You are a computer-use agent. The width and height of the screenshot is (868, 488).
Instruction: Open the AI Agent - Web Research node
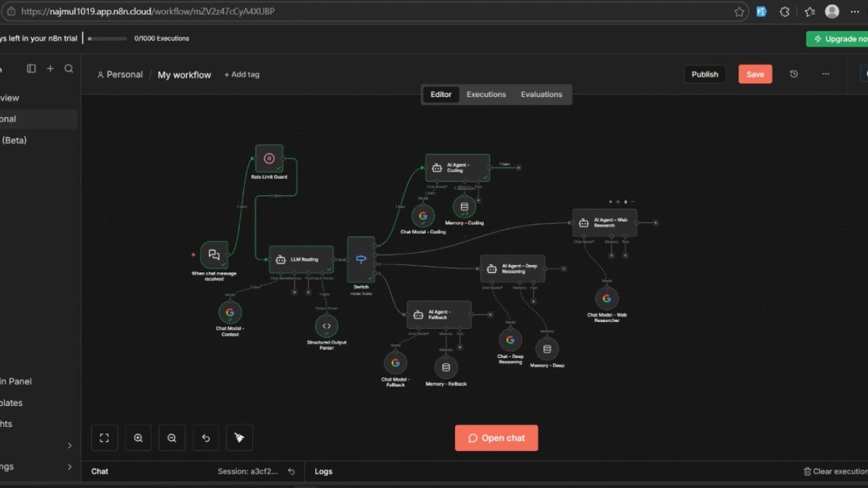pos(604,222)
